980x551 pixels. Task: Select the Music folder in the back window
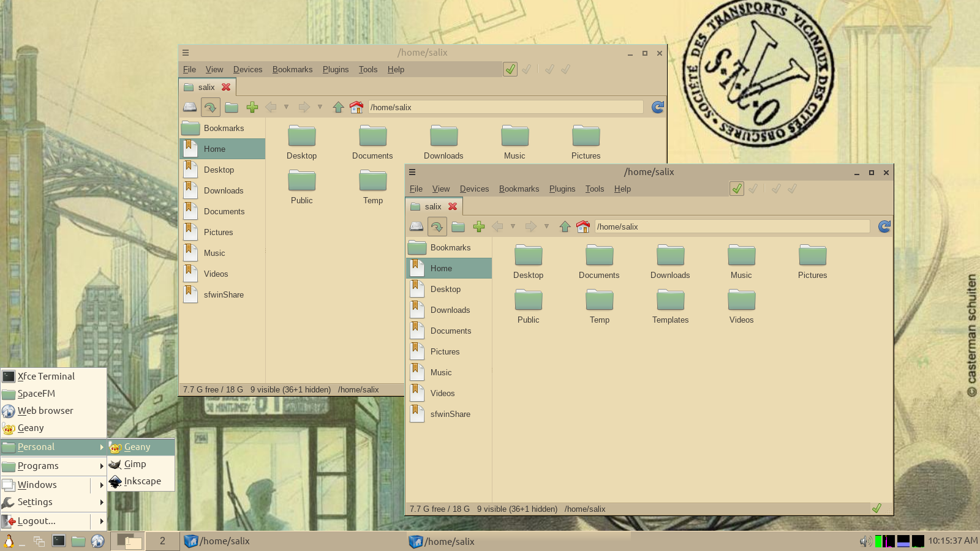514,143
